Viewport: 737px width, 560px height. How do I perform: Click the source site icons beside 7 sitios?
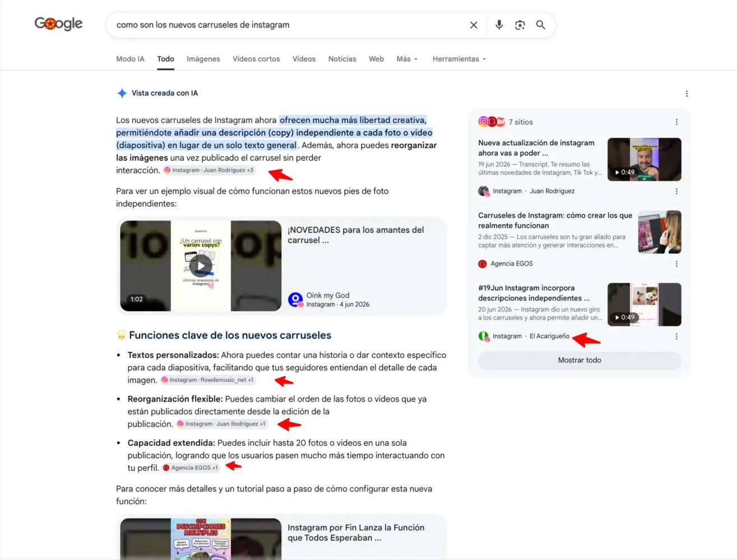coord(492,122)
